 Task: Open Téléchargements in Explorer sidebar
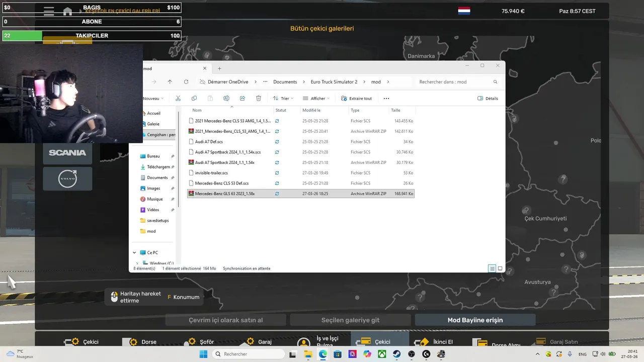click(x=157, y=167)
